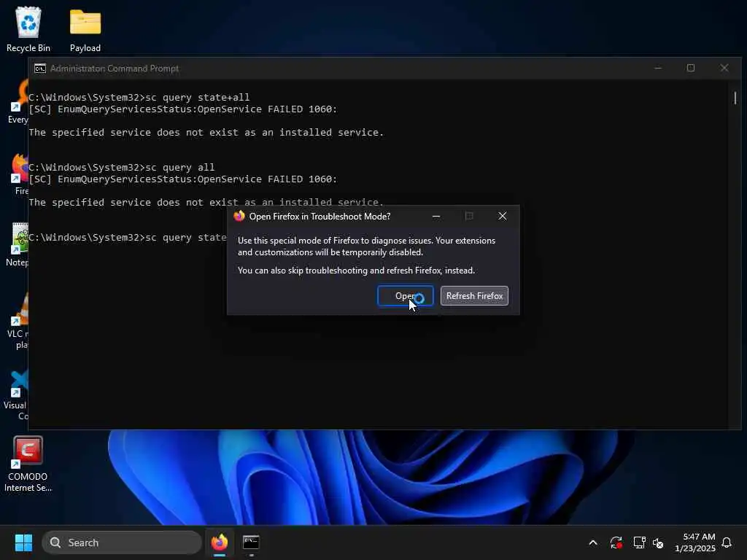Close the Firefox Troubleshoot Mode dialog

click(x=502, y=216)
